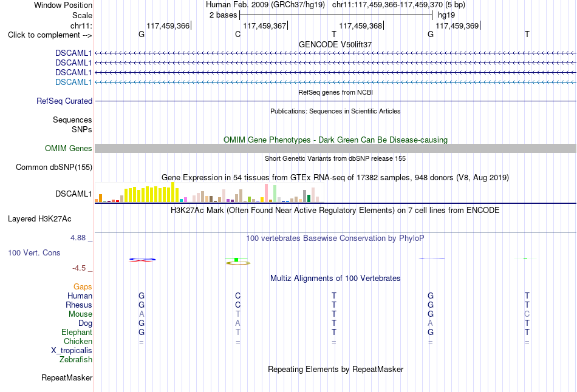Screen dimensions: 577x392
Task: Click the tall pink GTEx expression bar
Action: 266,193
